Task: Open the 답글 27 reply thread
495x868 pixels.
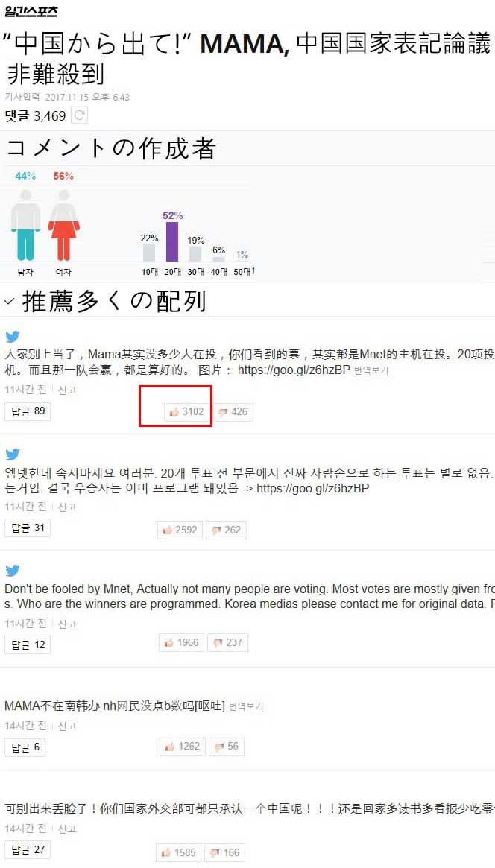Action: tap(28, 849)
